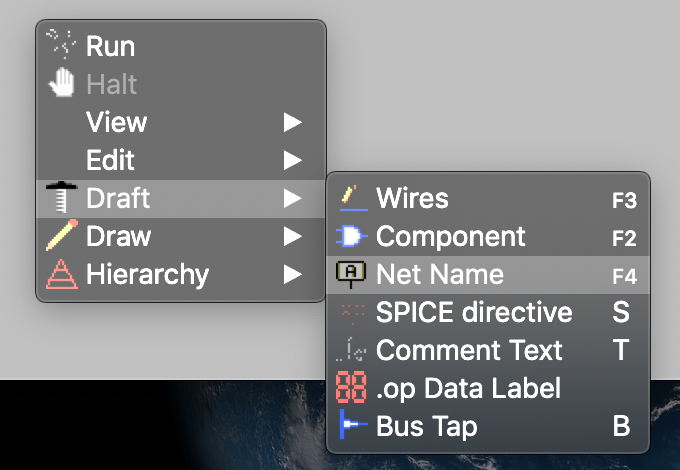Viewport: 680px width, 470px height.
Task: Expand the Hierarchy submenu arrow
Action: pos(293,275)
